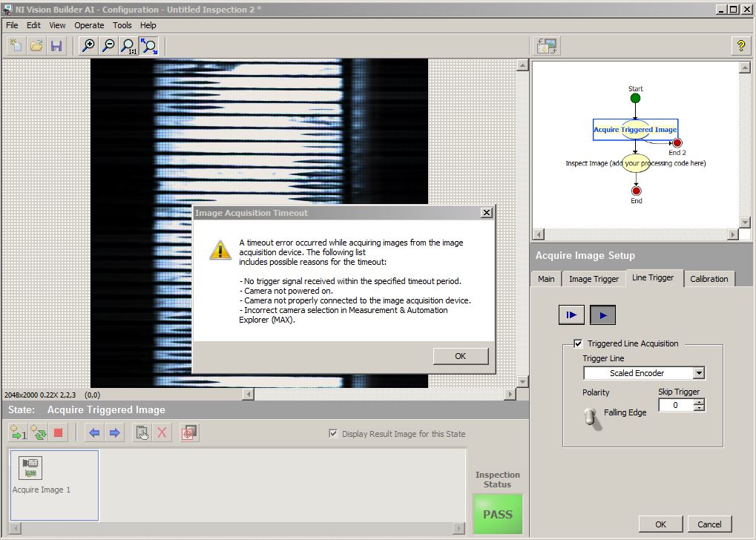
Task: Click image viewer vertical scrollbar up arrow
Action: 522,65
